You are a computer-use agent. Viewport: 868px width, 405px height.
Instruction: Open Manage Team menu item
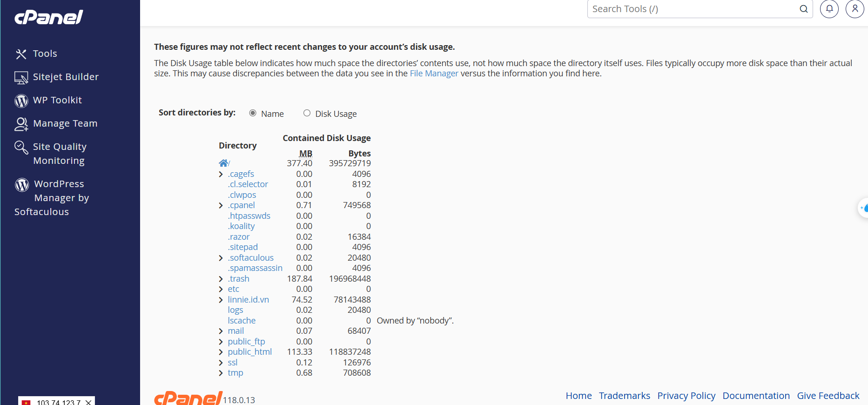click(65, 123)
